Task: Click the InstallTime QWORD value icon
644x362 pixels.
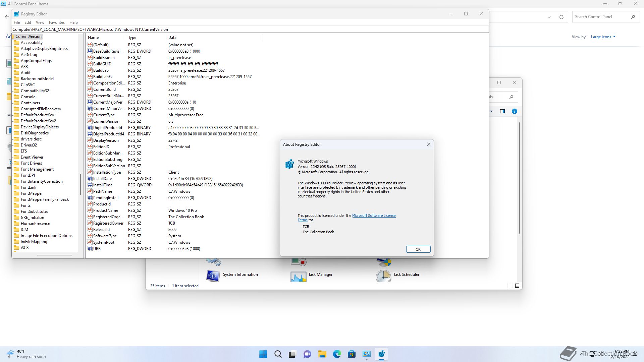Action: pyautogui.click(x=90, y=185)
